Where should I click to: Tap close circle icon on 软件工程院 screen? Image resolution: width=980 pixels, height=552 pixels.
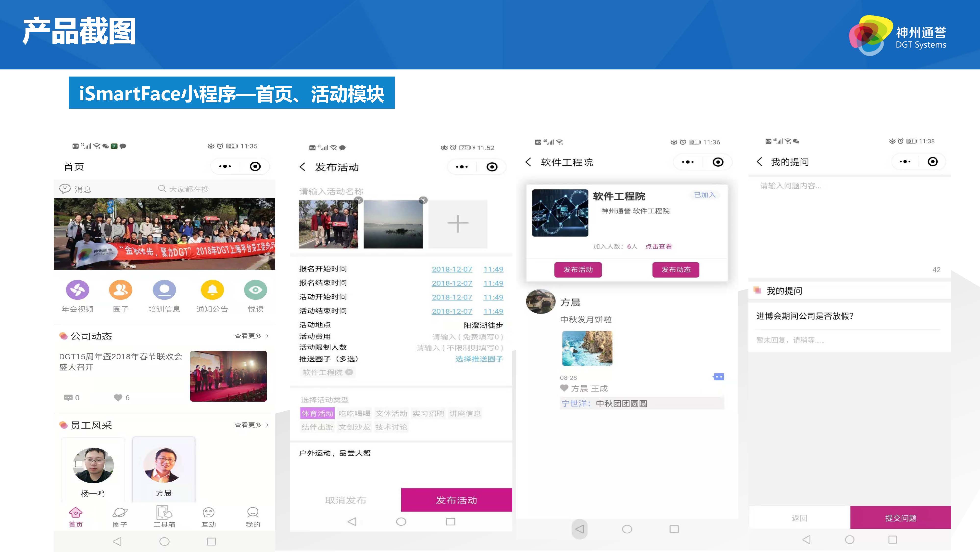coord(718,162)
